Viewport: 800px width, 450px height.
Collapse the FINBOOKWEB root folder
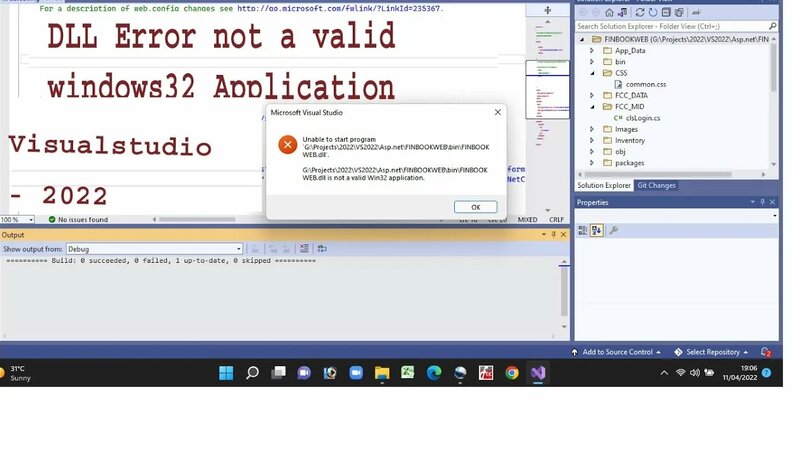(x=582, y=39)
